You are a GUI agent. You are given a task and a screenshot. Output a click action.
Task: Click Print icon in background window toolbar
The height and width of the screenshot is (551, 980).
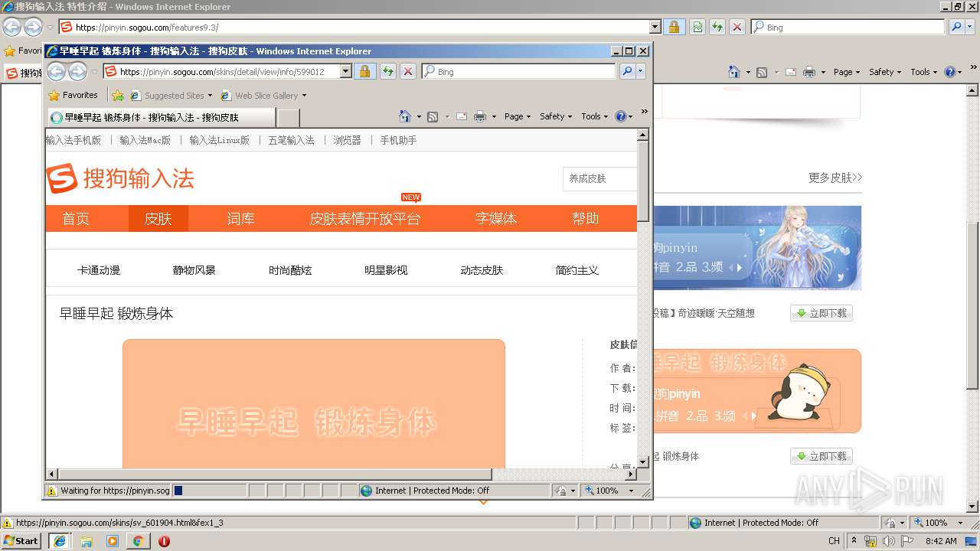click(808, 72)
